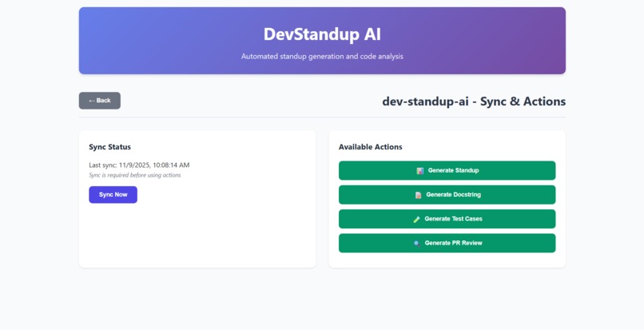Generate a standup report

(447, 170)
